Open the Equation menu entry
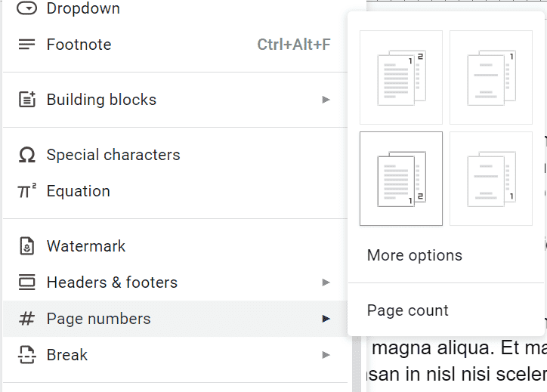Screen dimensions: 547x392 click(79, 191)
